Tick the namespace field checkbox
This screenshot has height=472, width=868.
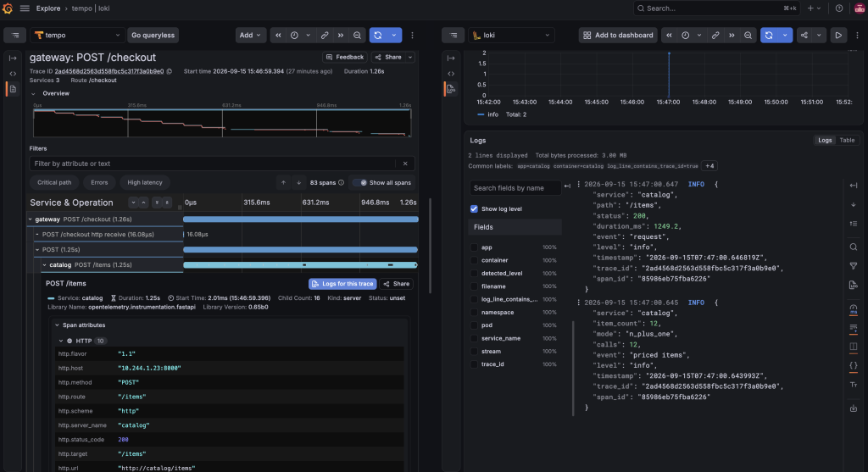click(x=474, y=312)
